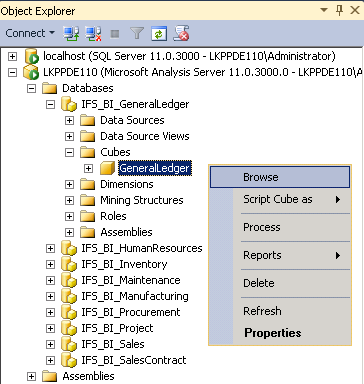Click the Data Source Views folder icon
This screenshot has width=364, height=384.
(x=88, y=136)
